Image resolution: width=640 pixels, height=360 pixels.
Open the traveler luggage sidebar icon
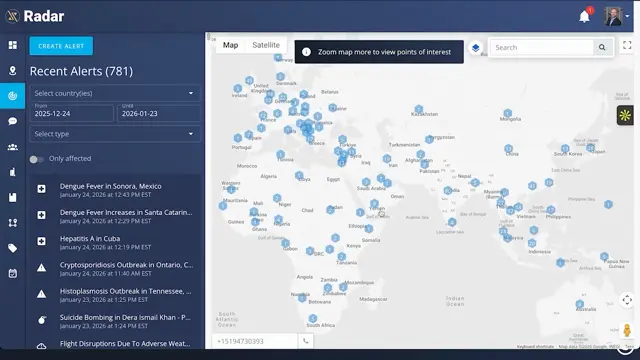tap(13, 172)
